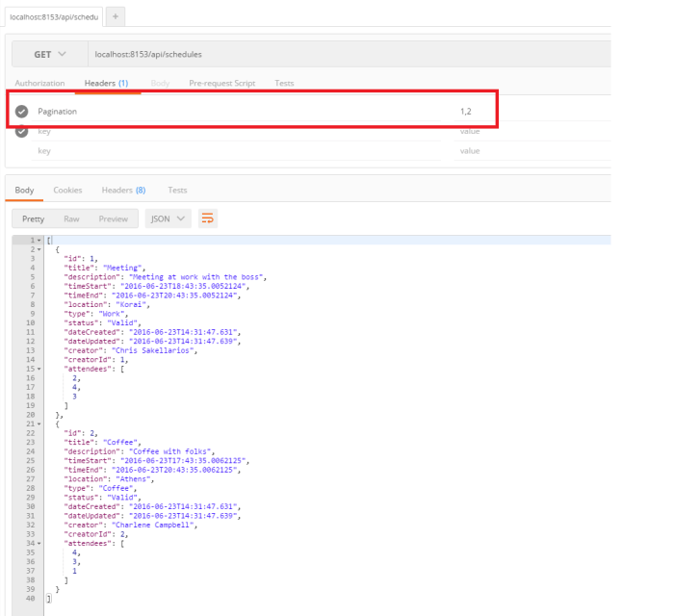Click the "Meeting" title value

coord(122,268)
